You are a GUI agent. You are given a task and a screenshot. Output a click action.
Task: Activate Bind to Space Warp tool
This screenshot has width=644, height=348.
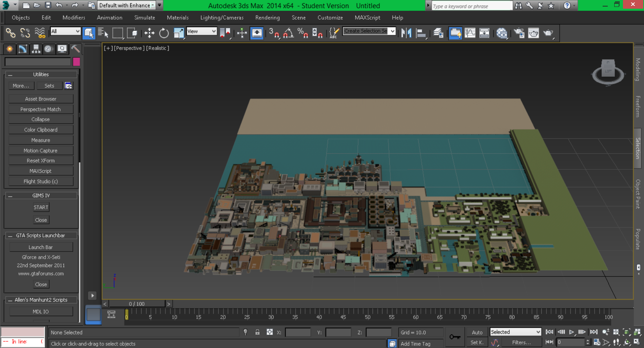tap(40, 33)
